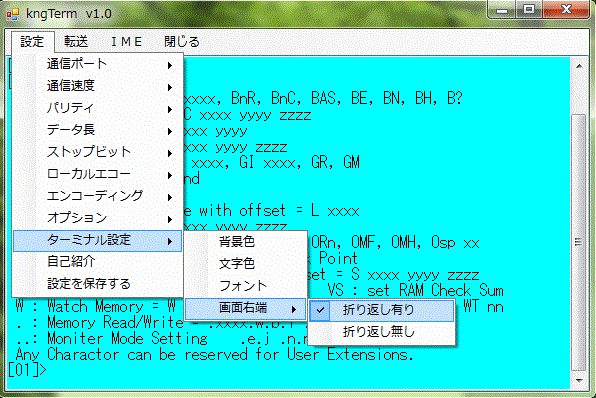Click the scrollbar down arrow
The image size is (596, 398).
(x=579, y=380)
